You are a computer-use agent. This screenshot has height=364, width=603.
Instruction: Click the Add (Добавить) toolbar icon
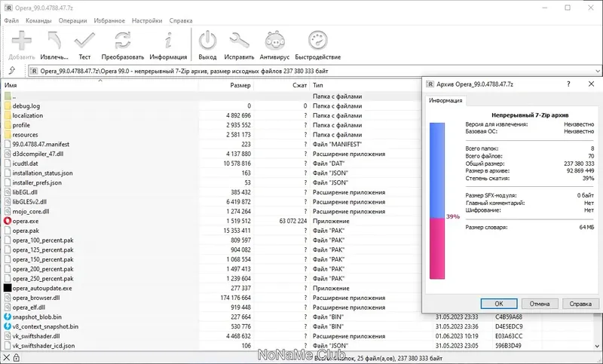[22, 41]
